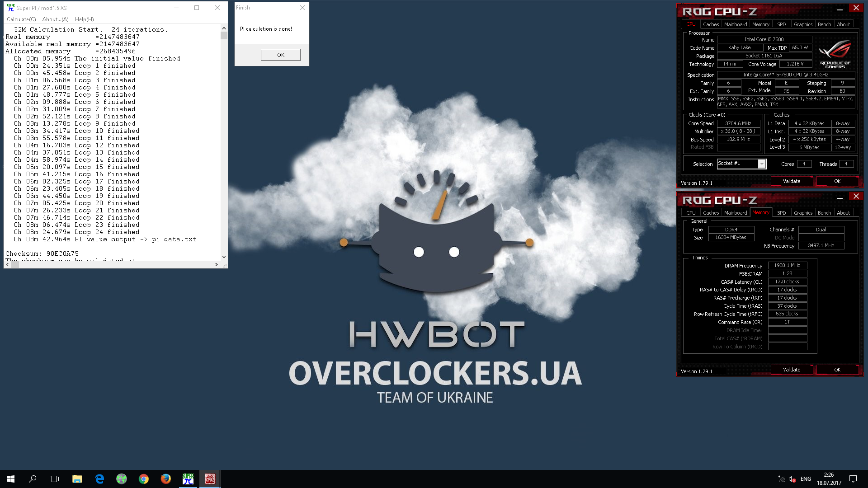Click Validate in top CPU-Z window
The width and height of the screenshot is (868, 488).
[792, 181]
